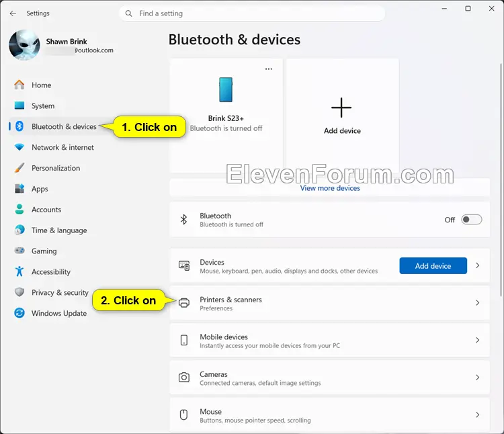Open Privacy & security
This screenshot has width=504, height=434.
click(x=60, y=293)
